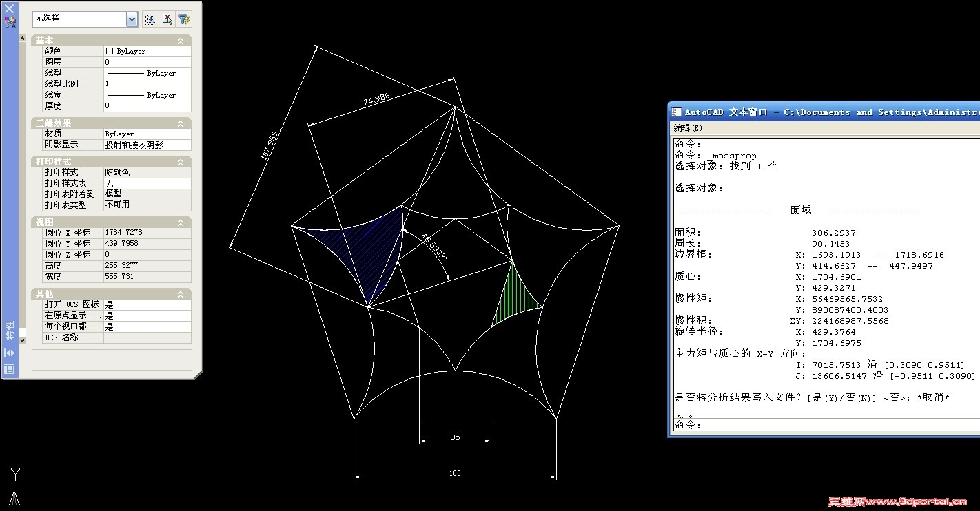
Task: Click the Properties palette scrollbar up arrow
Action: (23, 39)
